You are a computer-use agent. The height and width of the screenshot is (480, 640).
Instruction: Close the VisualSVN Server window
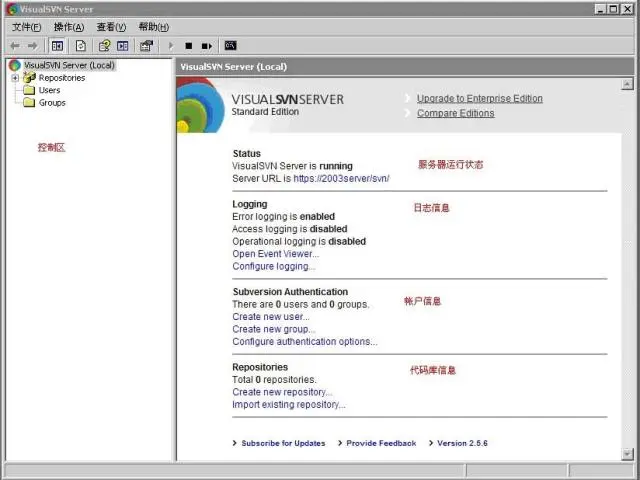(x=627, y=9)
